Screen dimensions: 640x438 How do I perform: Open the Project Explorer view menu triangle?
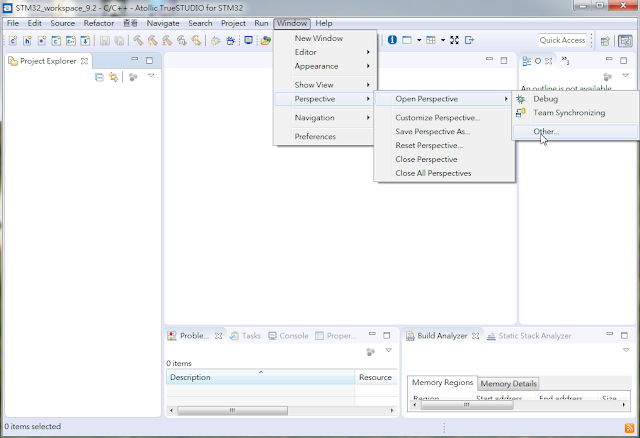click(151, 76)
